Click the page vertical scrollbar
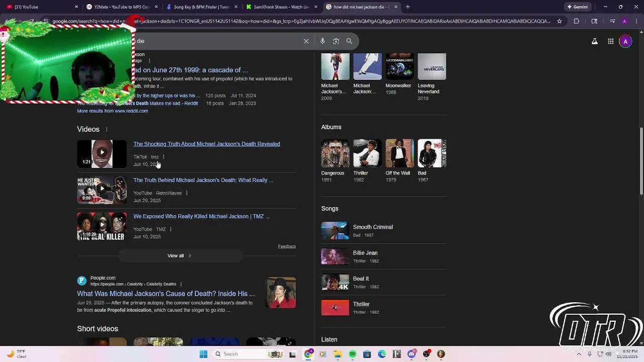Image resolution: width=644 pixels, height=362 pixels. (641, 161)
